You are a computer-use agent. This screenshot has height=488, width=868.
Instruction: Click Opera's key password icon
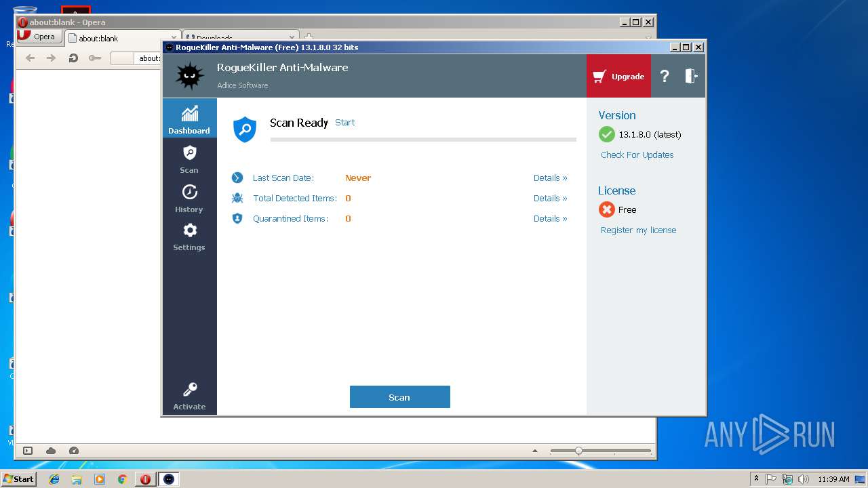[x=94, y=58]
